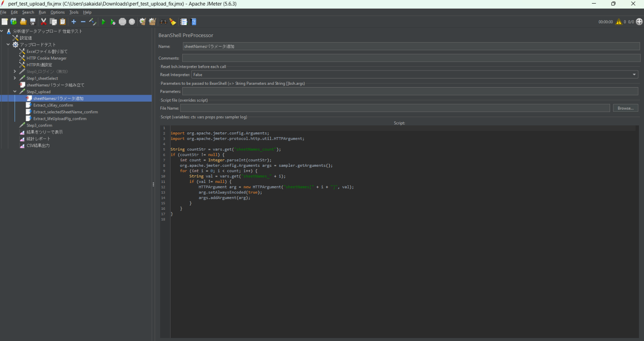Screen dimensions: 644x341
Task: Expand the disabled Step0 login node
Action: pyautogui.click(x=15, y=71)
